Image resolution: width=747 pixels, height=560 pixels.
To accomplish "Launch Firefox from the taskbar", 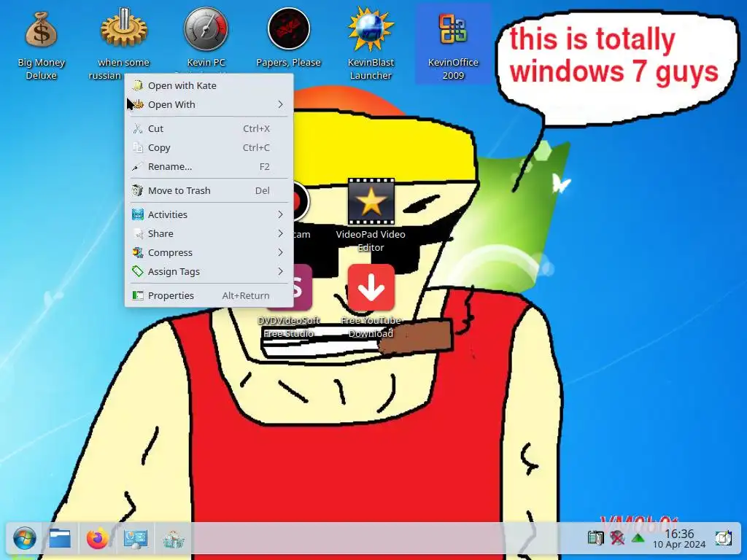I will pyautogui.click(x=98, y=539).
